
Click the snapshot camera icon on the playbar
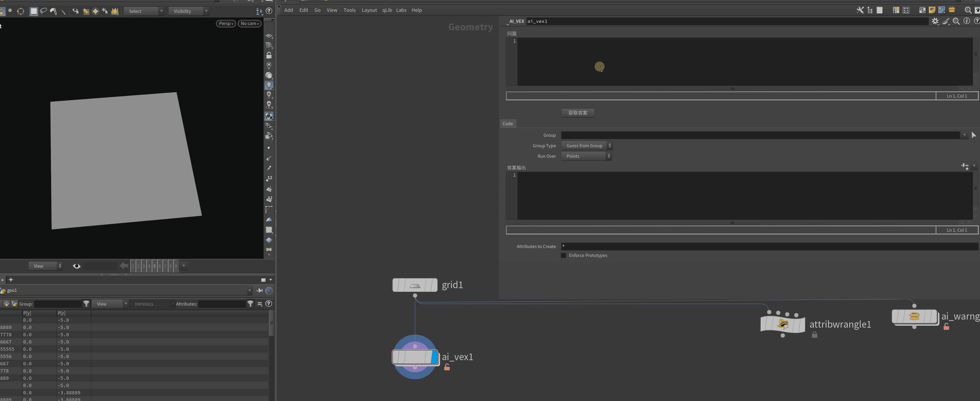tap(76, 266)
